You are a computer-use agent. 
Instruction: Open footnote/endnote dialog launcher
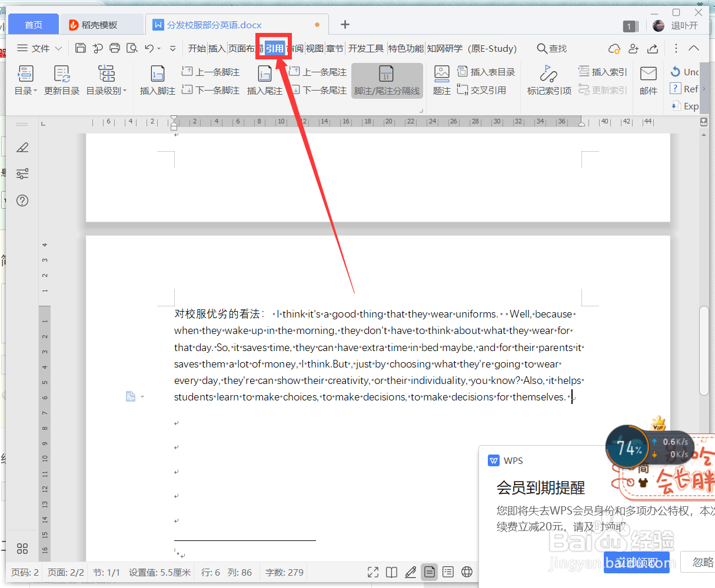point(421,111)
